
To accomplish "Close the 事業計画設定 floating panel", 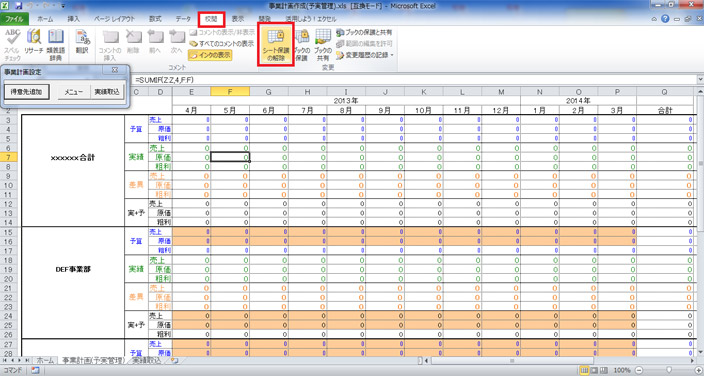I will (114, 70).
